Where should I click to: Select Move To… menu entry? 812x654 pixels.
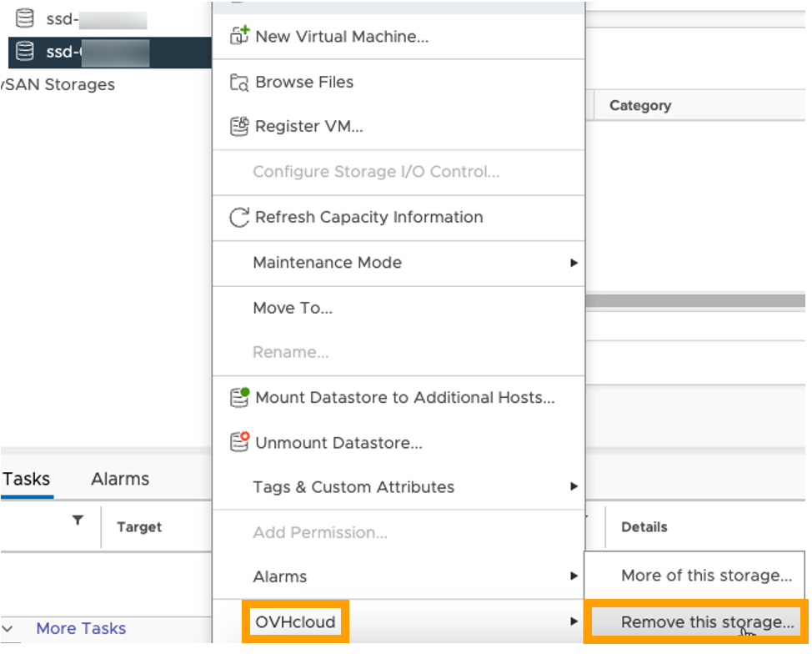tap(398, 308)
